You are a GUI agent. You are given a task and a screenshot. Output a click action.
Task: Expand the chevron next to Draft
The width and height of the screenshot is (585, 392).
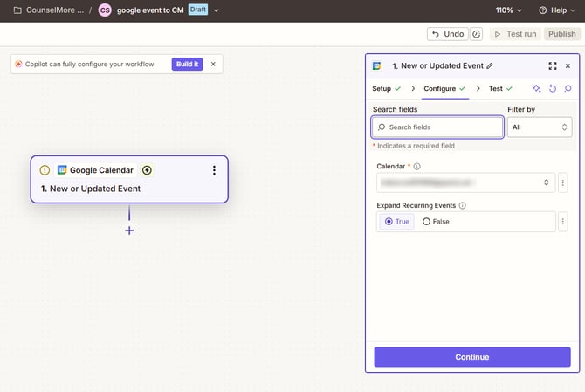pyautogui.click(x=216, y=10)
